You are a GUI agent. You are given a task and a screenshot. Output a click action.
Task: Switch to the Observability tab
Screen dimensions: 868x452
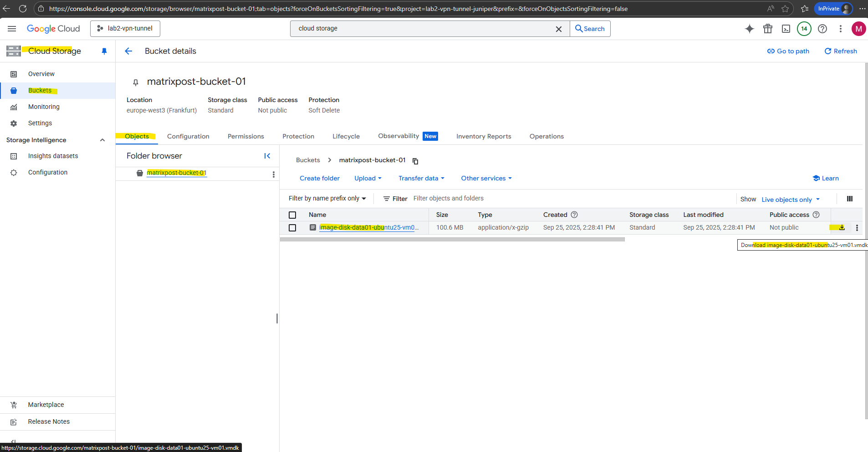coord(408,136)
